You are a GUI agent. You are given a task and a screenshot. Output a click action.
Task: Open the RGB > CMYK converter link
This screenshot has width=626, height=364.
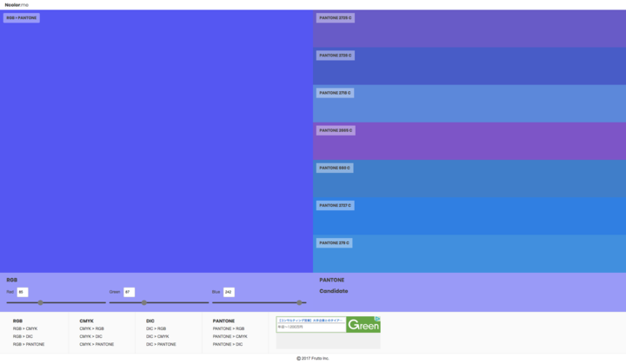(25, 328)
